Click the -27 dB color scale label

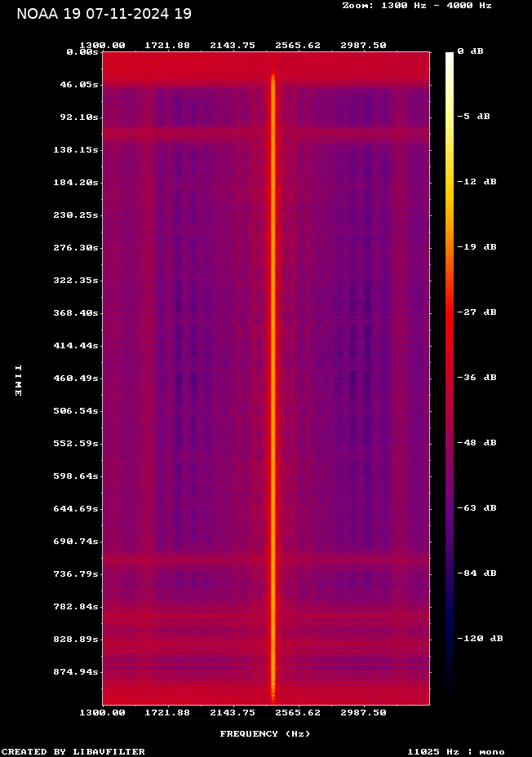click(477, 312)
